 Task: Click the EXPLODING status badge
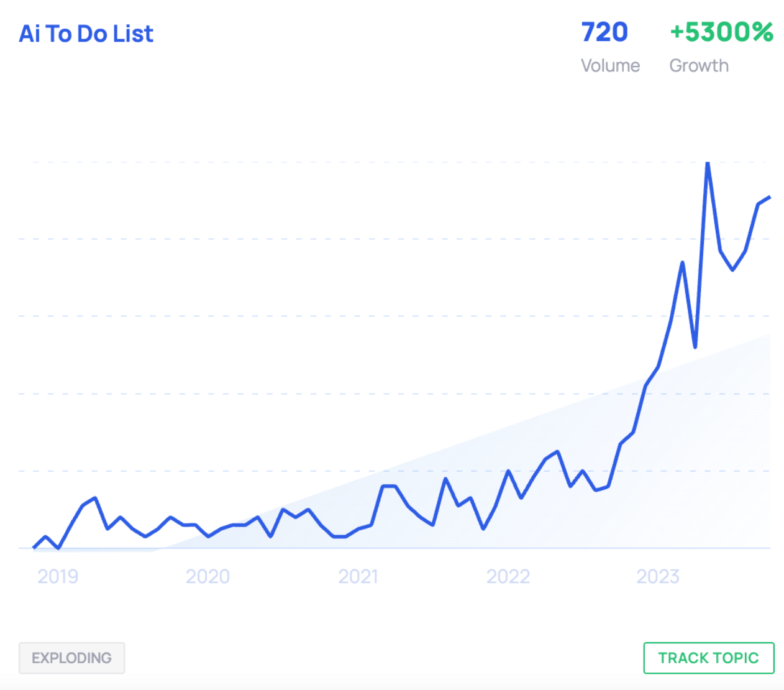(71, 658)
